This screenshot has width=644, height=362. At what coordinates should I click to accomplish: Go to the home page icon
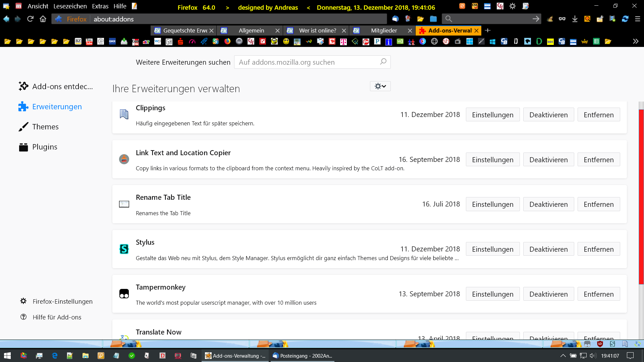(43, 19)
